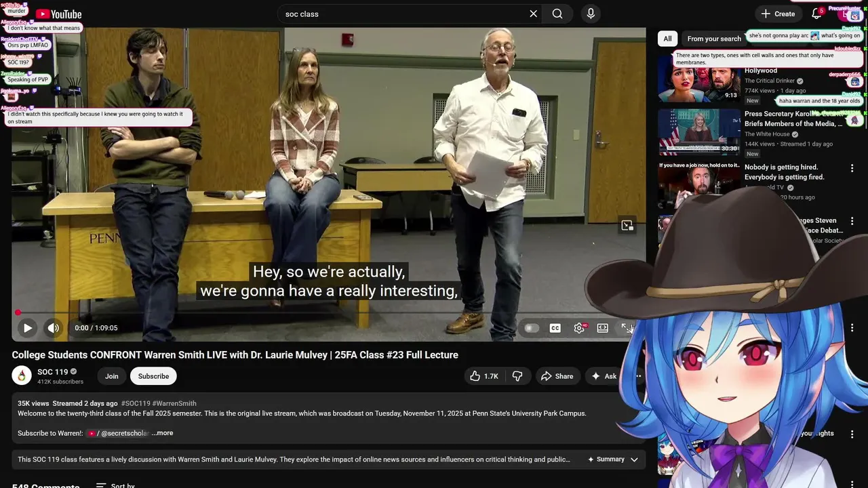This screenshot has height=488, width=868.
Task: Click the magnifying glass search button
Action: tap(557, 14)
